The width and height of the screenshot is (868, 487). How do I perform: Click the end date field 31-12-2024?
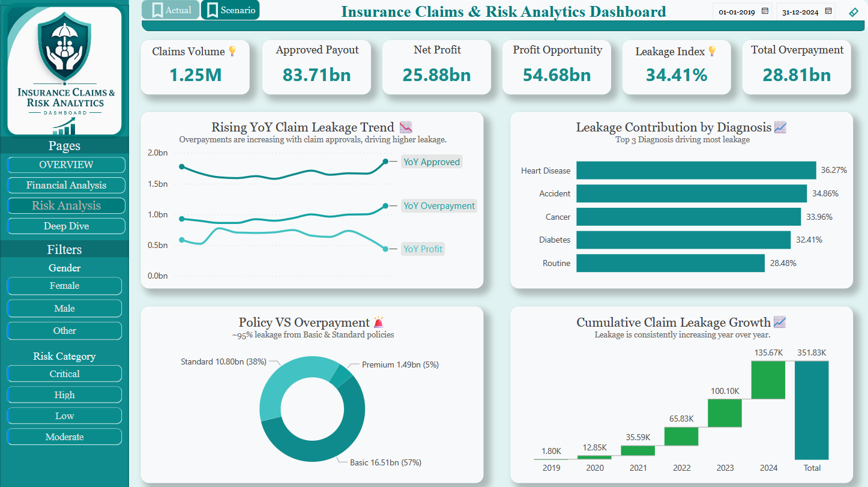[x=800, y=11]
